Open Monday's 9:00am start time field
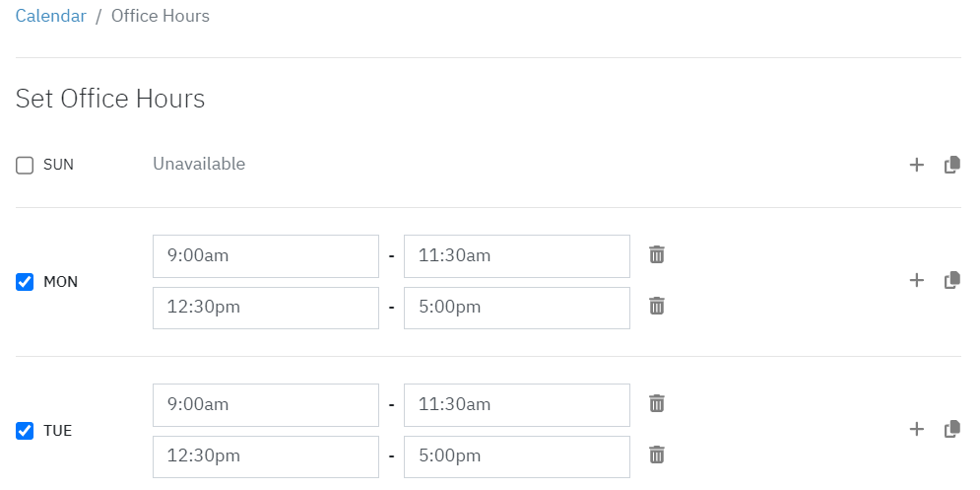980x490 pixels. (266, 256)
